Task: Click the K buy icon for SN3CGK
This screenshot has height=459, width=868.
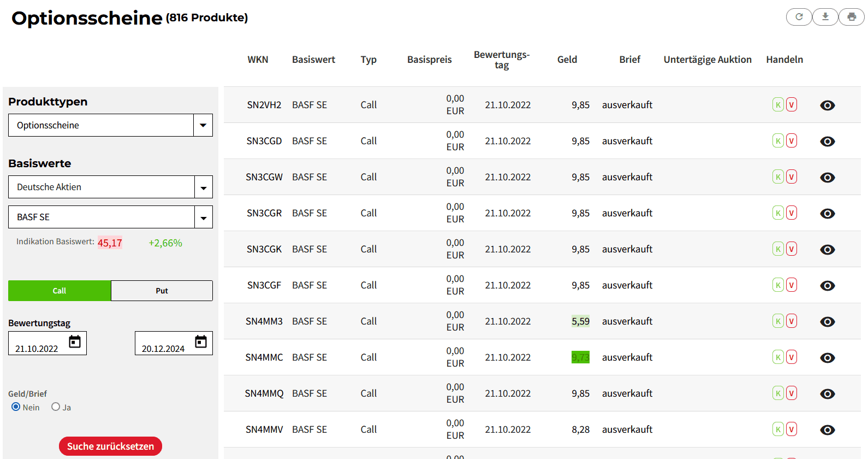Action: [x=778, y=249]
